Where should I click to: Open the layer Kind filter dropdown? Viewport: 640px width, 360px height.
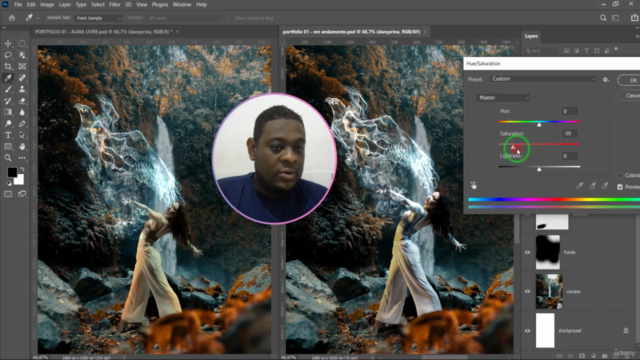[541, 51]
